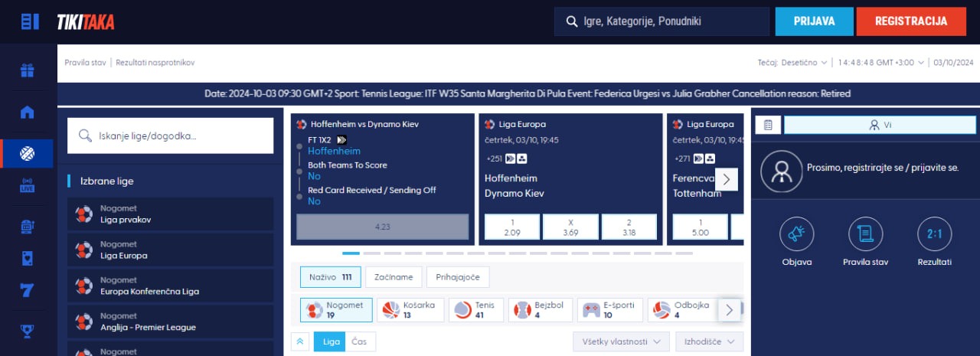Image resolution: width=980 pixels, height=356 pixels.
Task: Open Europa Konferenčna Liga
Action: (x=170, y=286)
